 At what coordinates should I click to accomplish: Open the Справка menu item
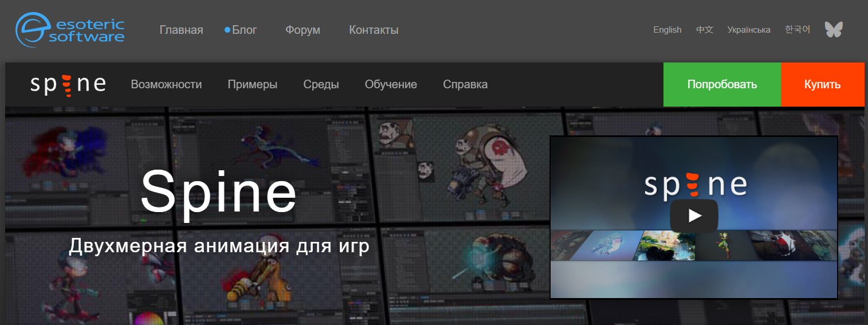(x=465, y=84)
